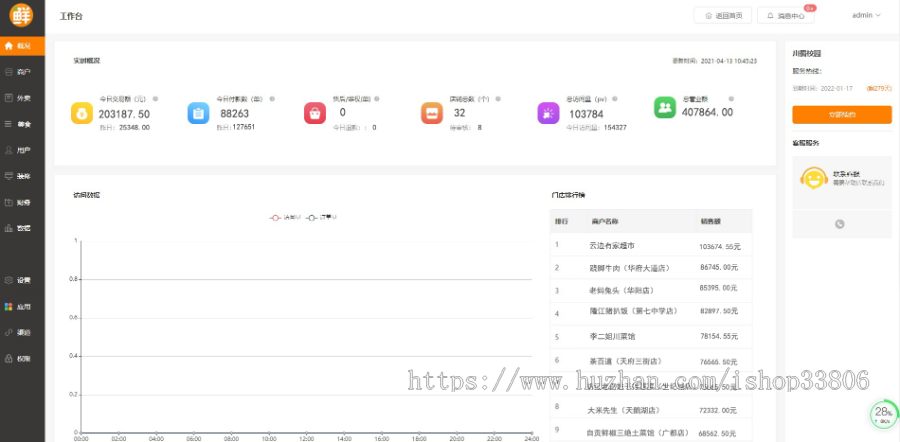900x442 pixels.
Task: Click the headset smiley customer service icon
Action: click(813, 178)
